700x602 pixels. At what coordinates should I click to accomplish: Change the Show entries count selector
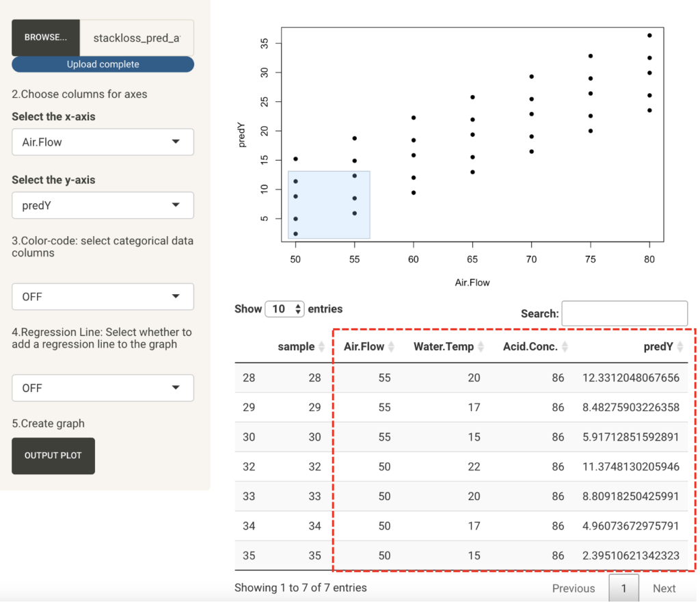pos(284,309)
